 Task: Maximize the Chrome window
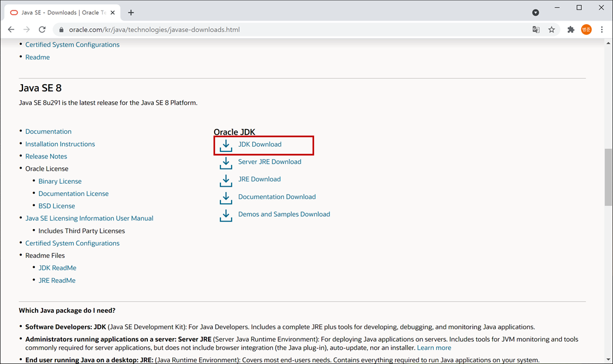point(579,8)
